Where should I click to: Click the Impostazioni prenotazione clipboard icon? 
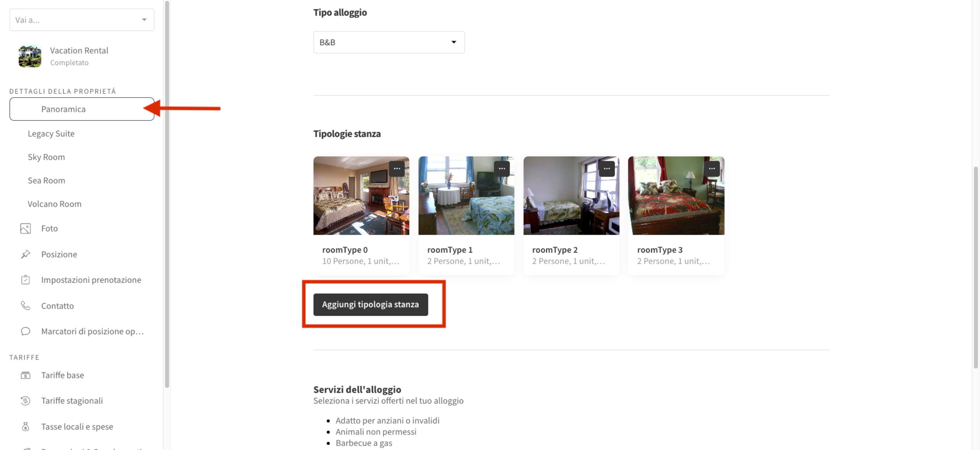pos(26,280)
